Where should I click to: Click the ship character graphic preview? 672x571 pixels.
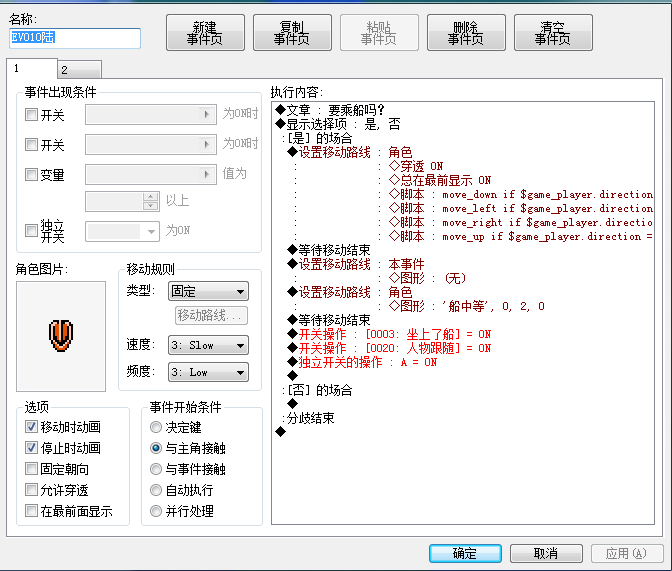pyautogui.click(x=61, y=337)
